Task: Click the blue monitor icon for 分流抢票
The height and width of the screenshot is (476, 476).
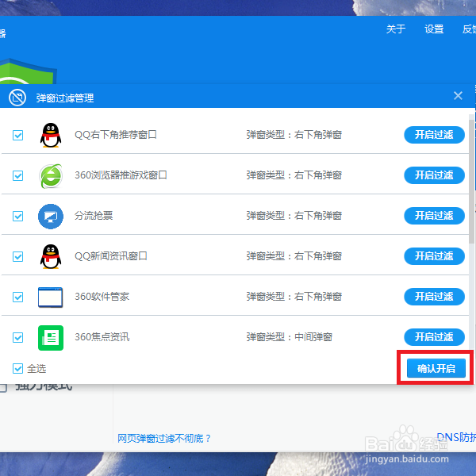Action: click(x=51, y=216)
